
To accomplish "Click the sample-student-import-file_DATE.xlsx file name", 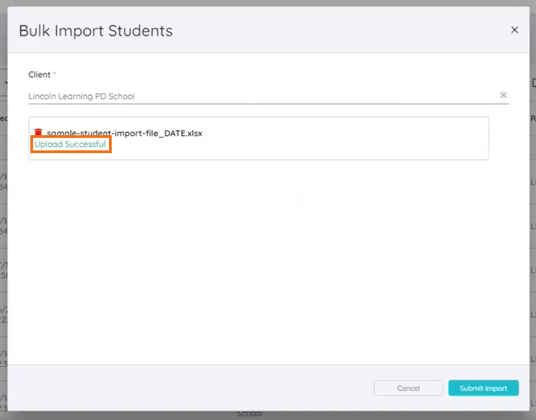I will (124, 133).
